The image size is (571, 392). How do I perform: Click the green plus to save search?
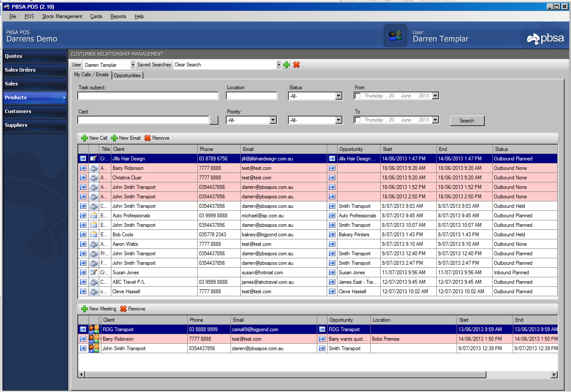(x=286, y=65)
